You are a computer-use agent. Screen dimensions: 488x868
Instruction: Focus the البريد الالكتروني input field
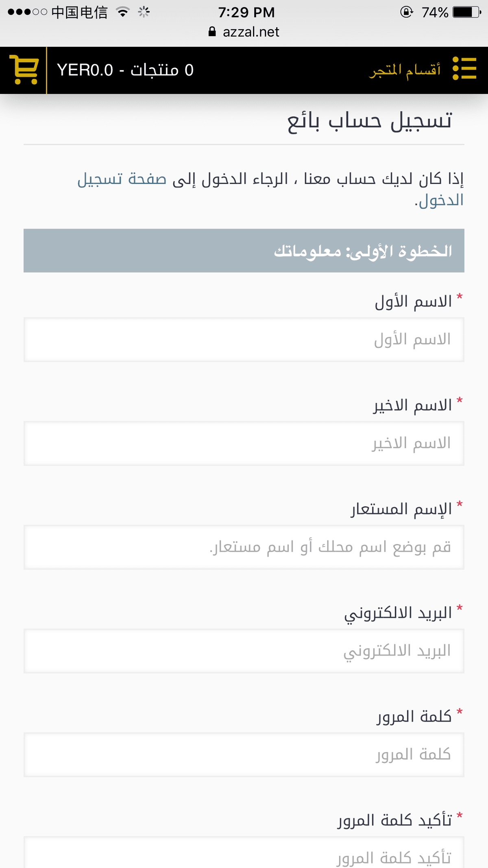[244, 651]
